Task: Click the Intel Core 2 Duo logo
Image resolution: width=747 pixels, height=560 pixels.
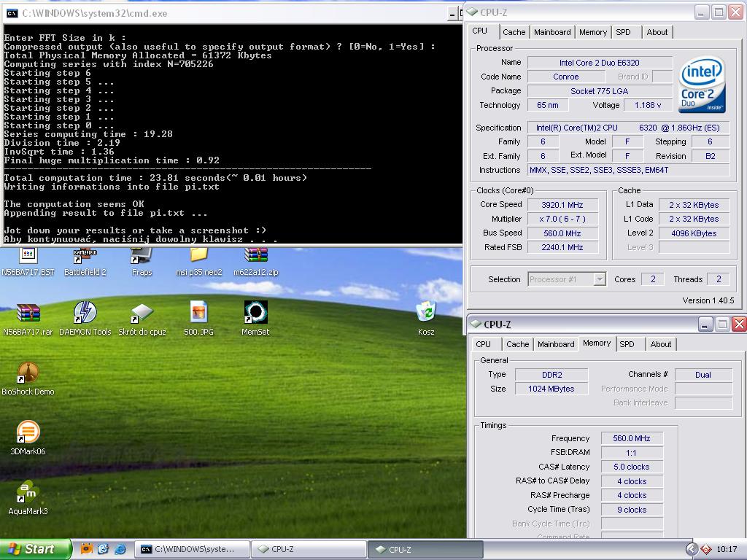Action: coord(703,86)
